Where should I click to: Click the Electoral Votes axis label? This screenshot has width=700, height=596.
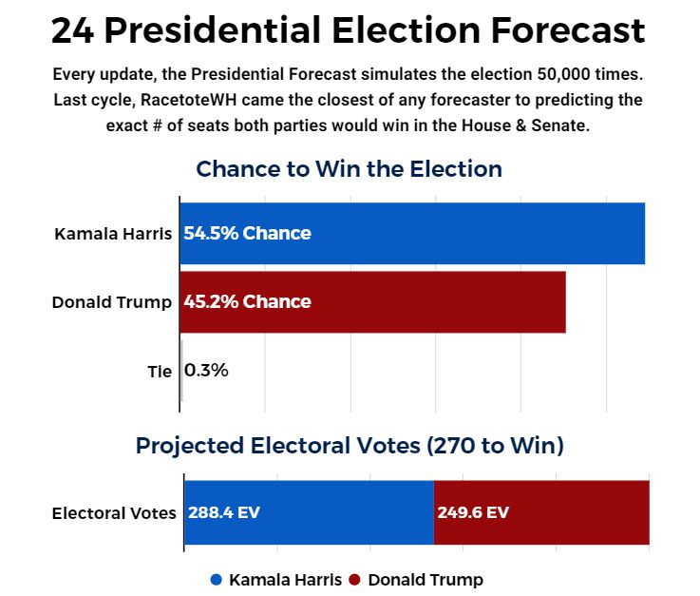114,513
